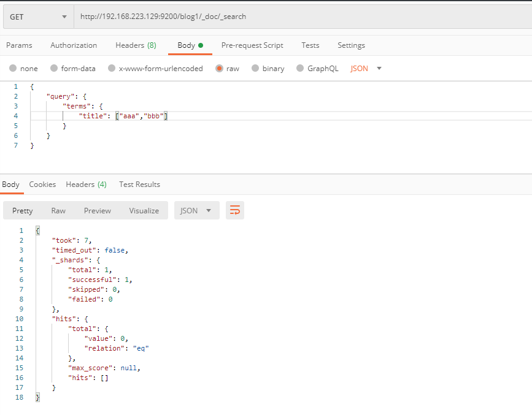Click the "eq" value in response
Viewport: 532px width, 415px height.
(x=141, y=349)
